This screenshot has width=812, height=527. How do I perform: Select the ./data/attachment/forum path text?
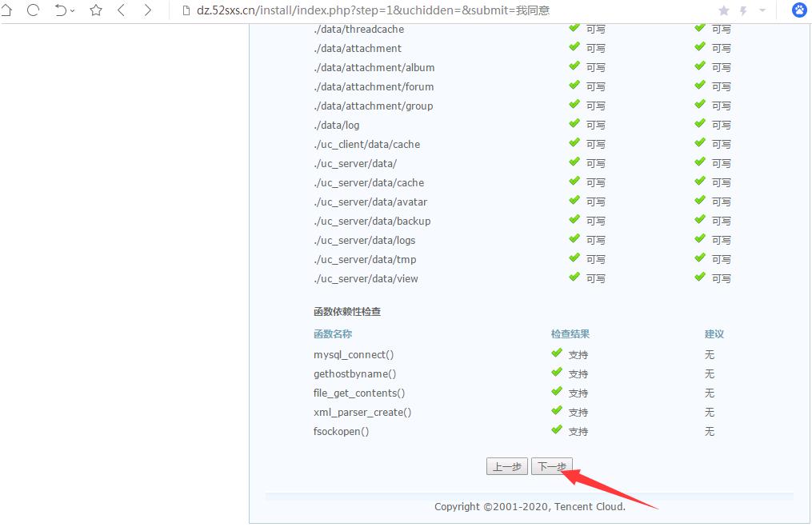click(374, 87)
